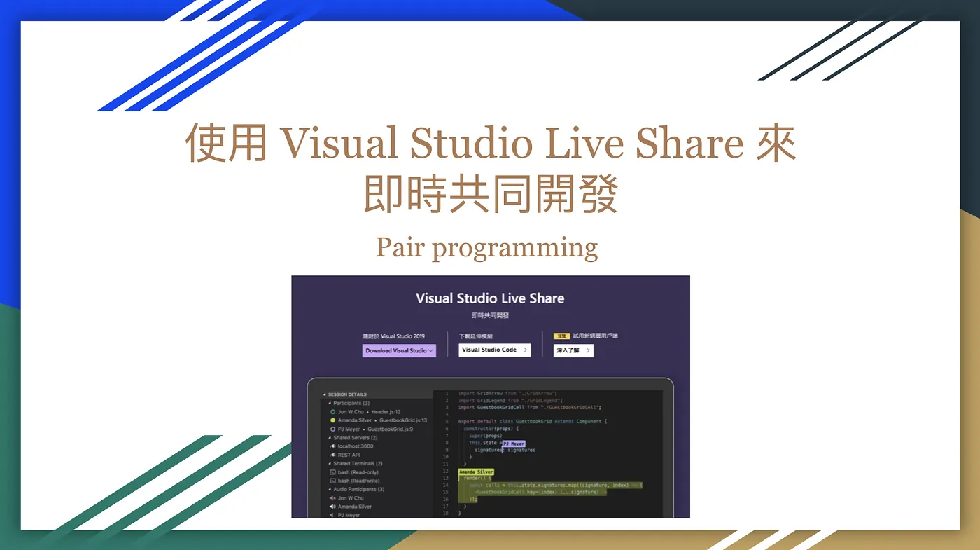Screen dimensions: 980x550
Task: Click the '下載延伸模組' label
Action: click(476, 336)
